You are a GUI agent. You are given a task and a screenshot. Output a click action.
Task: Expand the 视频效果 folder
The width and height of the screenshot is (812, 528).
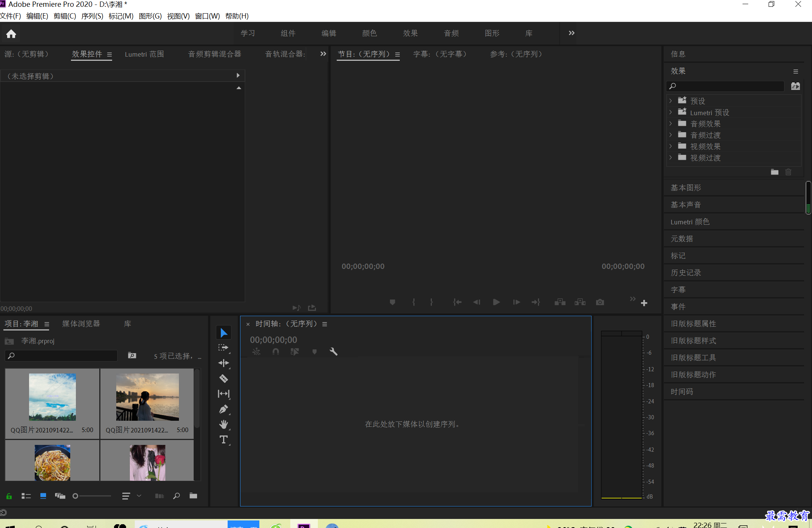click(x=671, y=146)
